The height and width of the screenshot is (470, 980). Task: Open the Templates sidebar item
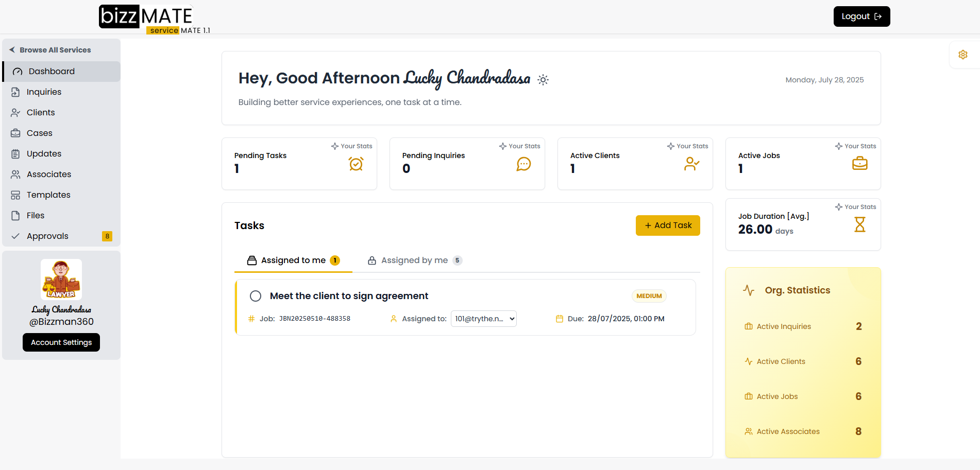48,195
